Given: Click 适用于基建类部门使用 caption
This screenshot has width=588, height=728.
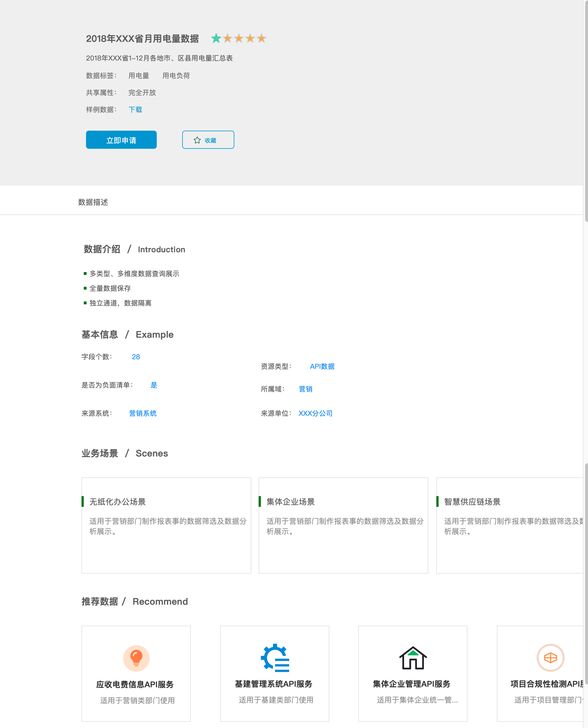Looking at the screenshot, I should (x=276, y=699).
